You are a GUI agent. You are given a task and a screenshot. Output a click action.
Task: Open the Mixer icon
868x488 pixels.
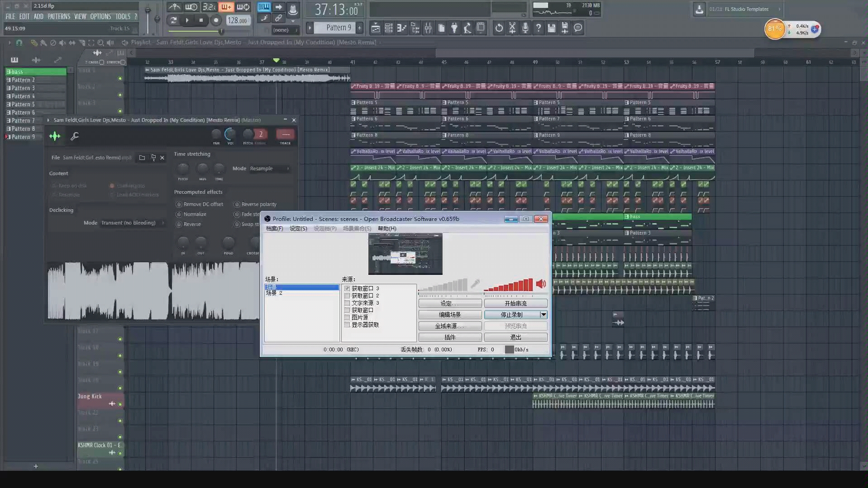click(428, 28)
